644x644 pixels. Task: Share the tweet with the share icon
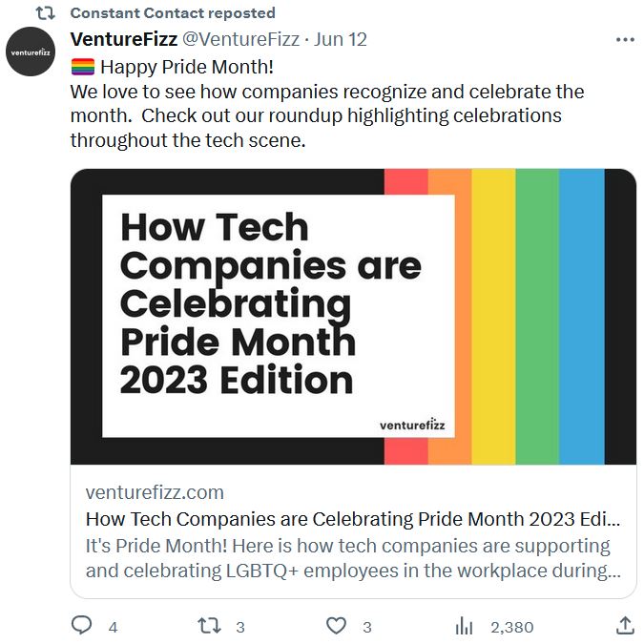pyautogui.click(x=625, y=626)
